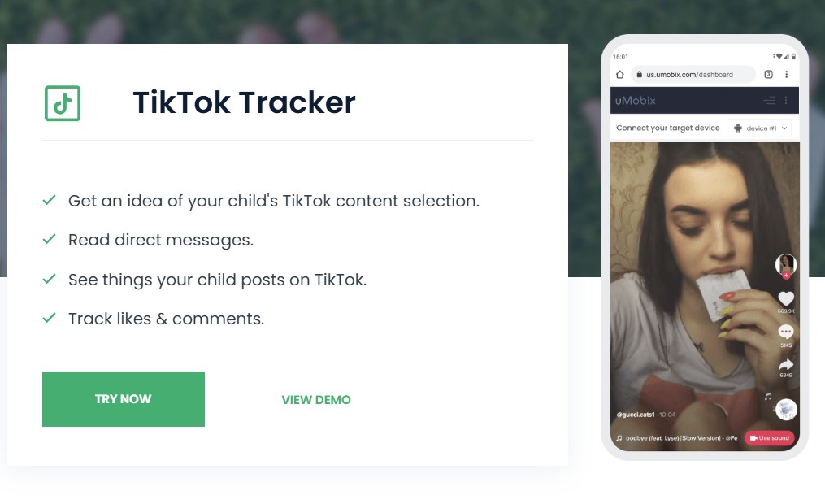Click the uMobix logo
This screenshot has height=504, width=825.
pos(636,101)
